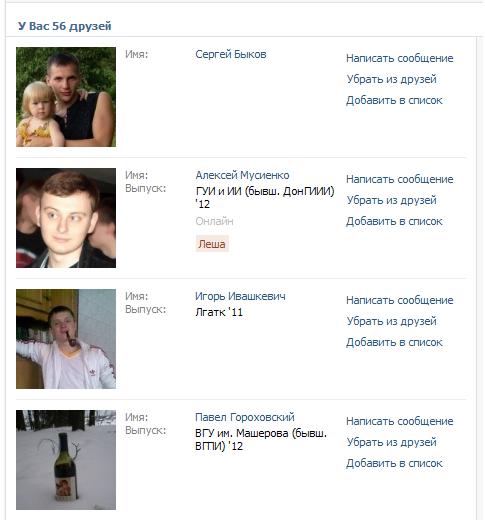Open the Павел Гороховский name link
Image resolution: width=485 pixels, height=527 pixels.
tap(245, 417)
